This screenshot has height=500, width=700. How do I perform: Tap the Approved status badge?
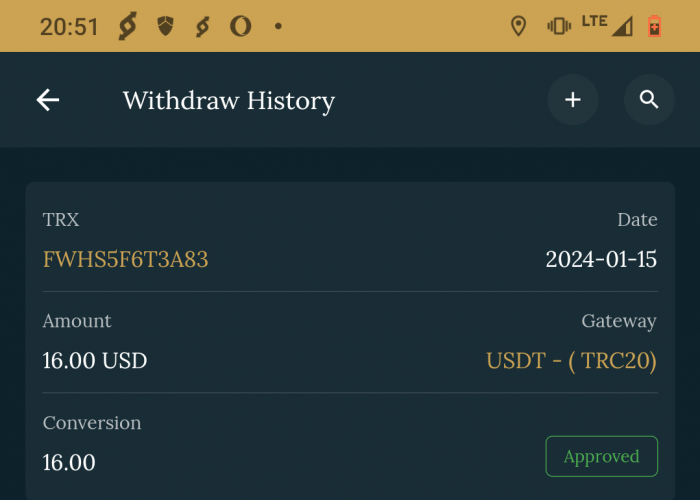[601, 457]
